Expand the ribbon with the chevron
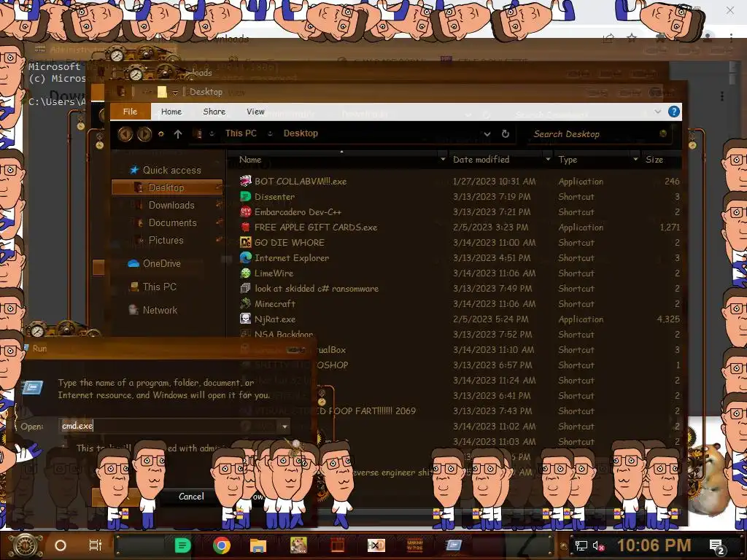 (x=657, y=112)
